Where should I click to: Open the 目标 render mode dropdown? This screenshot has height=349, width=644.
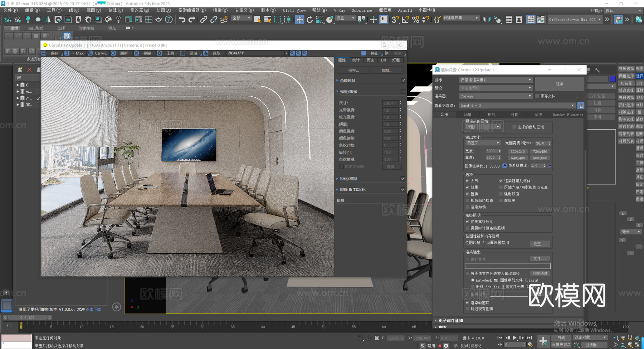click(496, 80)
